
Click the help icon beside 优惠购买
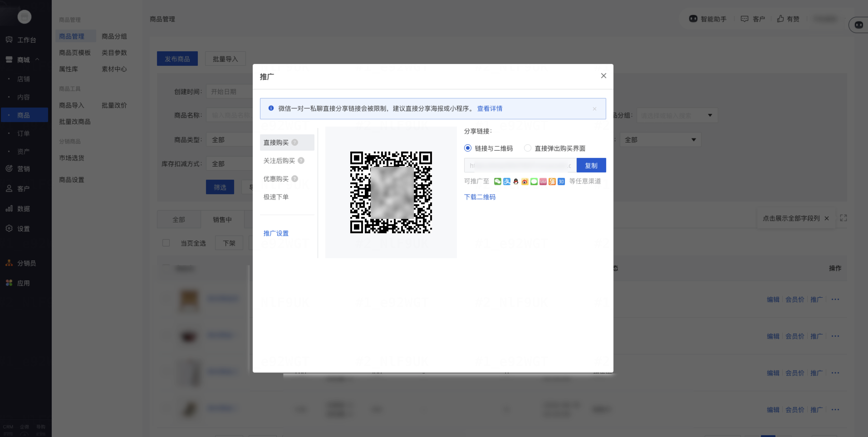click(295, 179)
